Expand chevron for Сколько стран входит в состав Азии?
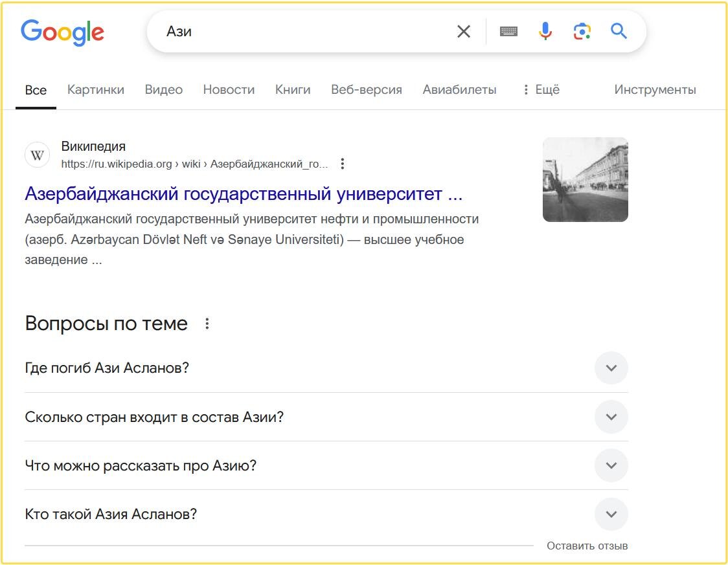728x565 pixels. (611, 417)
